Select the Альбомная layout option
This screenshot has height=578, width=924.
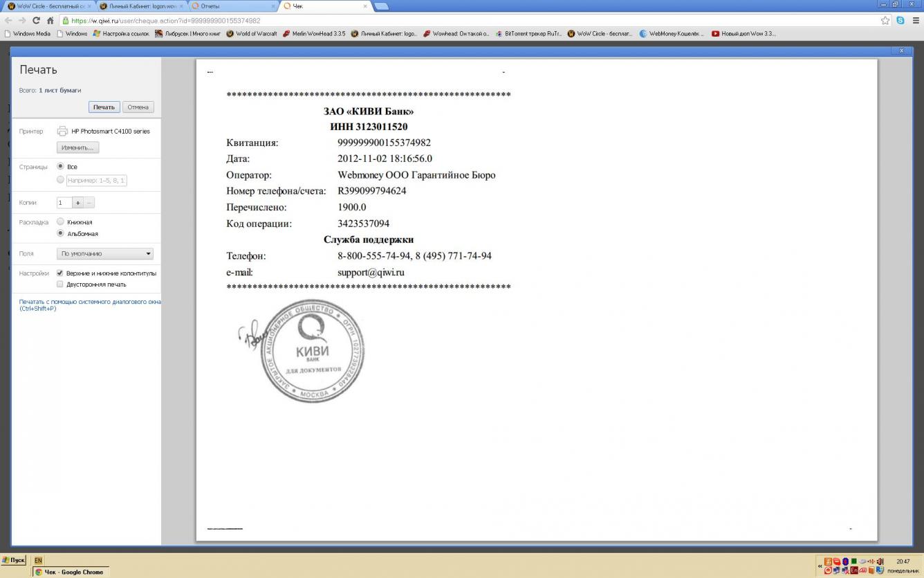click(x=60, y=233)
